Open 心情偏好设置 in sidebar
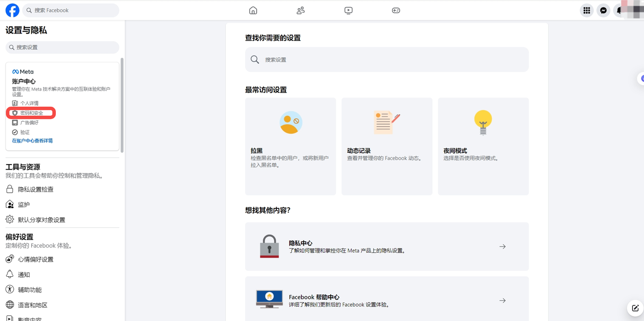Image resolution: width=644 pixels, height=321 pixels. (36, 259)
